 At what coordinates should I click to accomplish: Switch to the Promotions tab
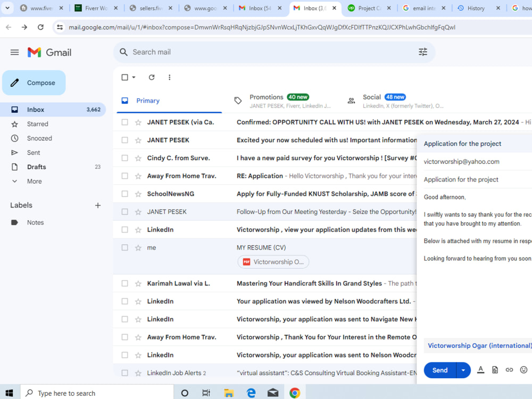282,101
